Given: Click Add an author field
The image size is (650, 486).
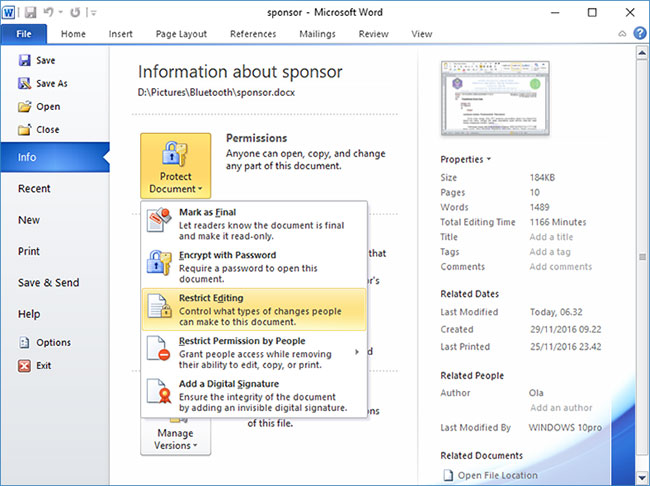Looking at the screenshot, I should point(561,408).
